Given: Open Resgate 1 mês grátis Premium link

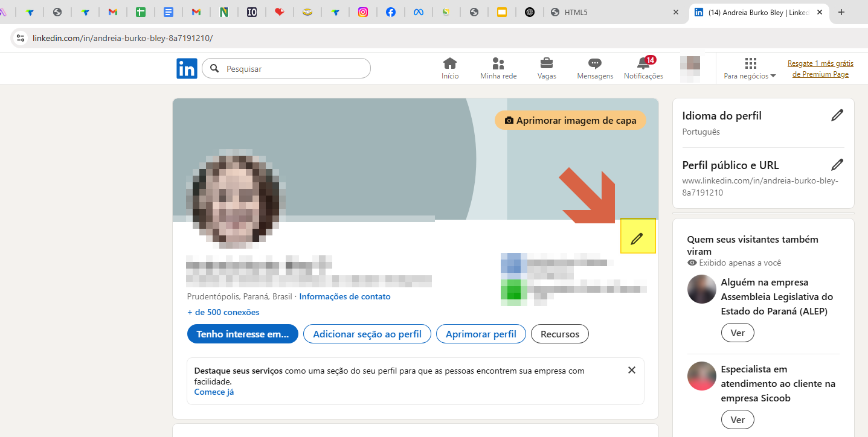Looking at the screenshot, I should coord(820,69).
